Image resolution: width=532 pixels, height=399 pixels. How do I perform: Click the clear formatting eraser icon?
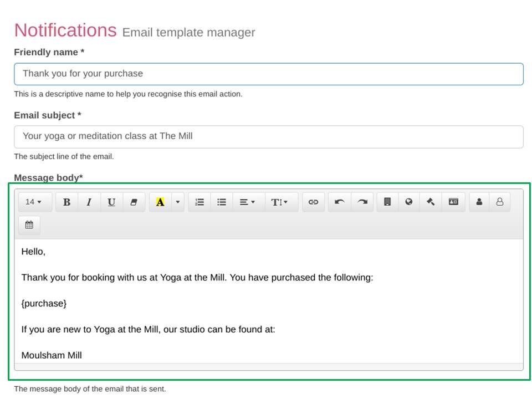tap(133, 202)
